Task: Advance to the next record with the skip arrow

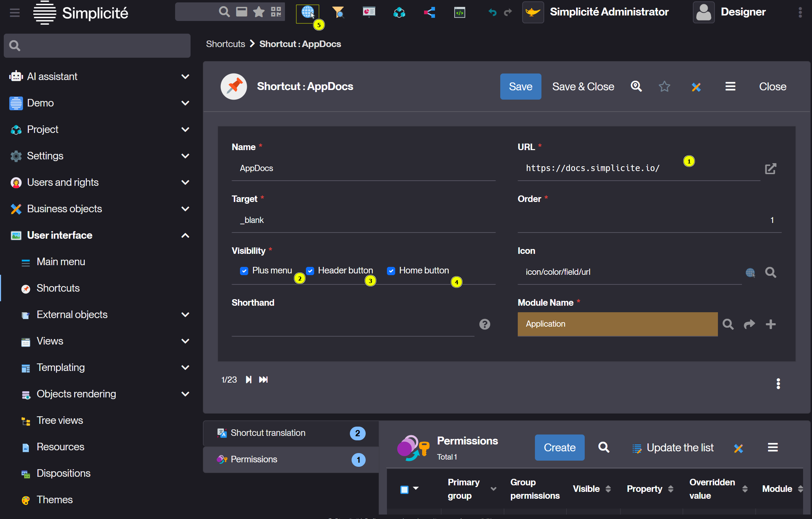Action: coord(249,380)
